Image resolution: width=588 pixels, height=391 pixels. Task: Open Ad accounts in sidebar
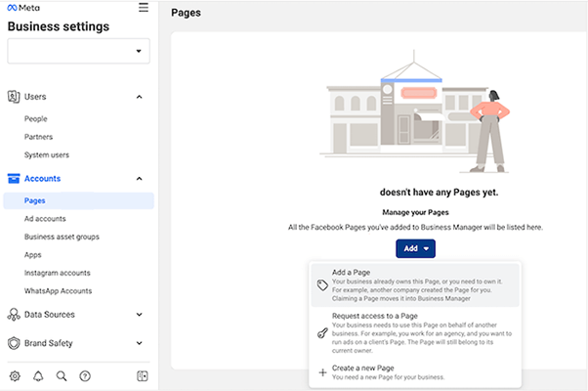(45, 219)
